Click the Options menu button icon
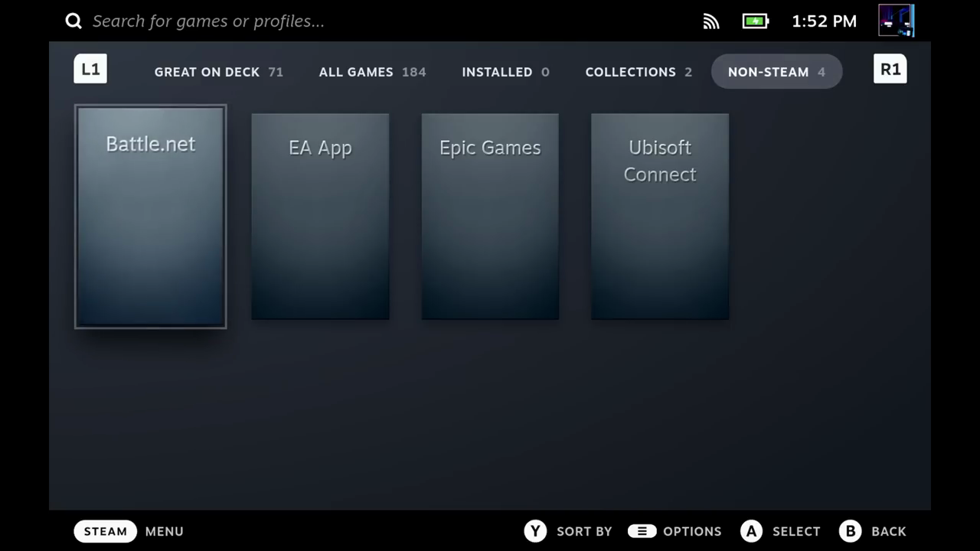This screenshot has height=551, width=980. click(x=642, y=531)
